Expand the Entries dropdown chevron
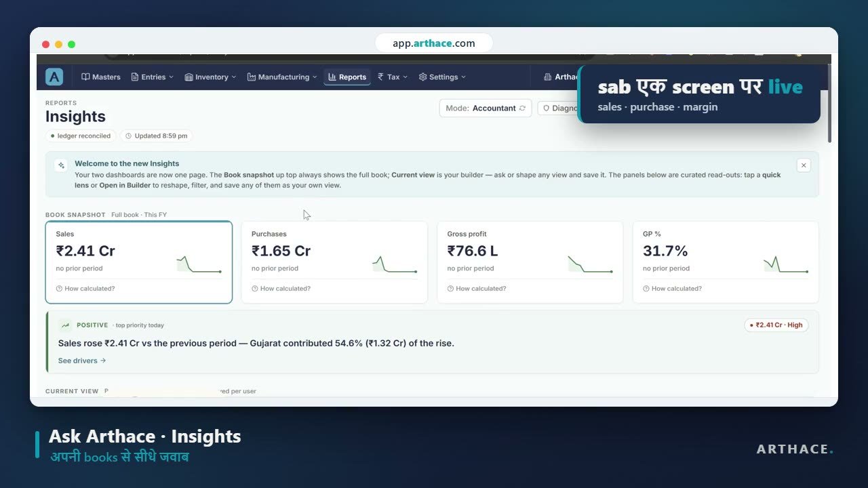 coord(171,77)
